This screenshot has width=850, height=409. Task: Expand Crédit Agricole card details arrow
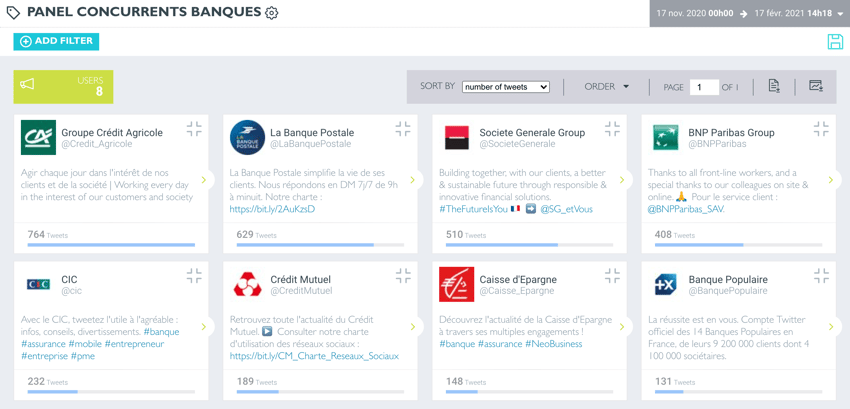point(204,180)
